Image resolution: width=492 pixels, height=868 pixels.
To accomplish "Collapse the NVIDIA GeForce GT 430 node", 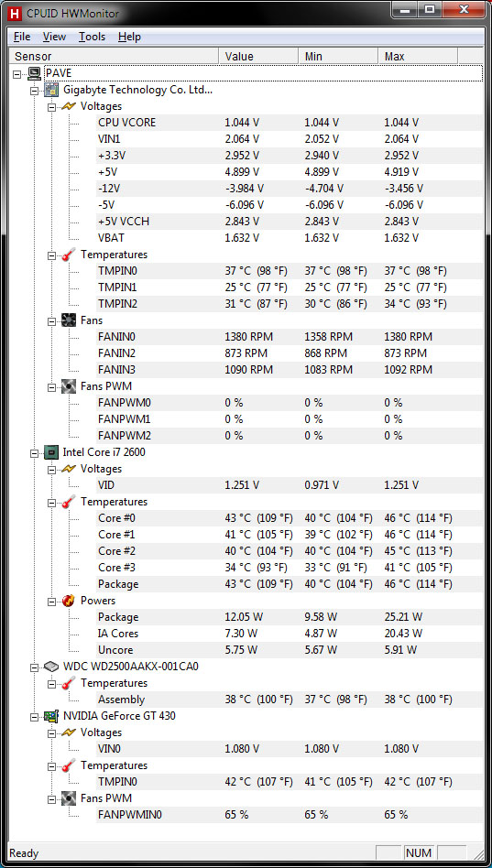I will coord(34,716).
